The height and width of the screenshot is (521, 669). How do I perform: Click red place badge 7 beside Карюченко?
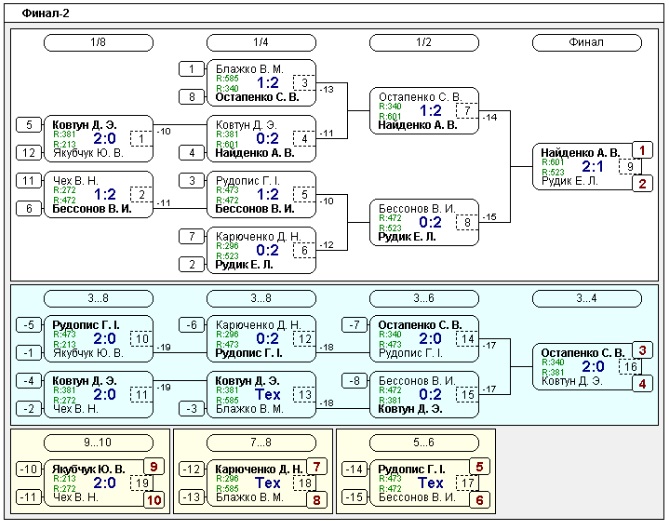pyautogui.click(x=316, y=467)
